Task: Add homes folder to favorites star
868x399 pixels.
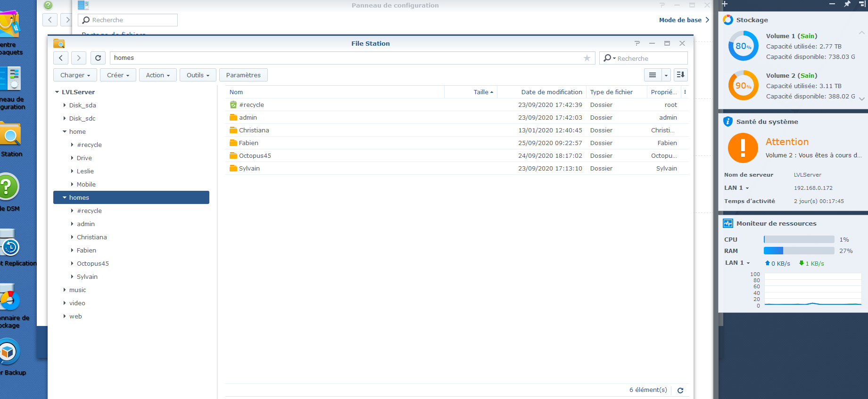Action: coord(587,58)
